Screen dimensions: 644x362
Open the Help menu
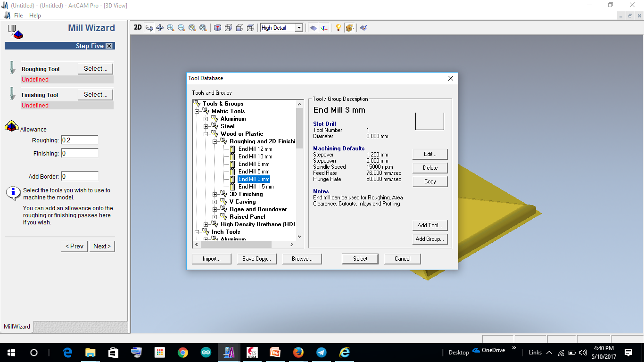click(x=35, y=16)
